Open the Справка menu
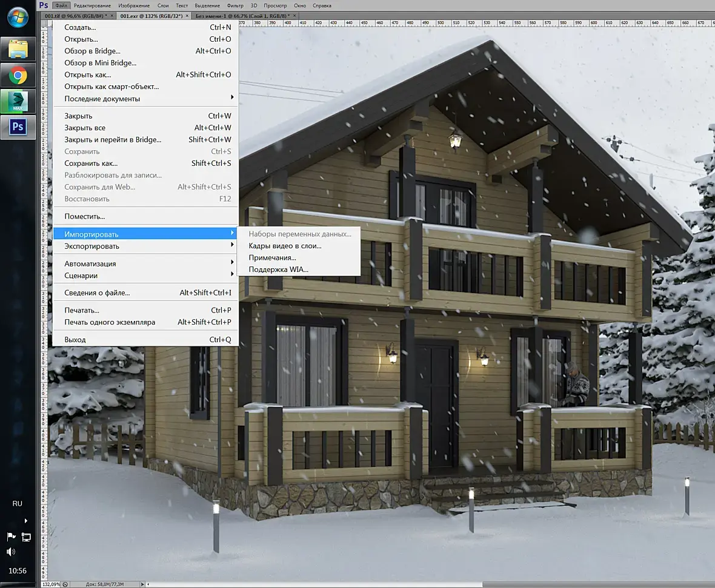 pos(322,5)
